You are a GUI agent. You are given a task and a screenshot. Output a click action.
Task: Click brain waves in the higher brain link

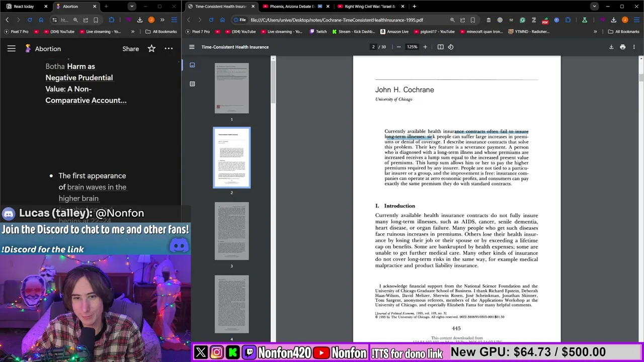tap(92, 193)
